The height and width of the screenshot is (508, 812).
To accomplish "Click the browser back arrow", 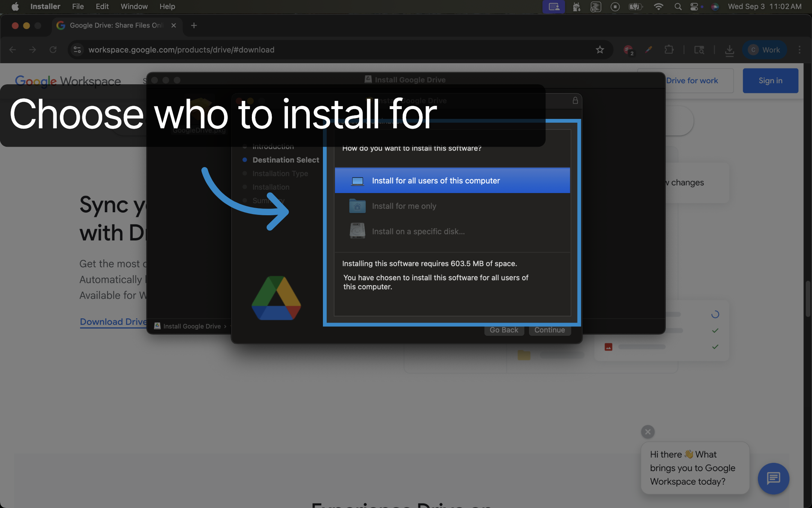I will (x=12, y=50).
